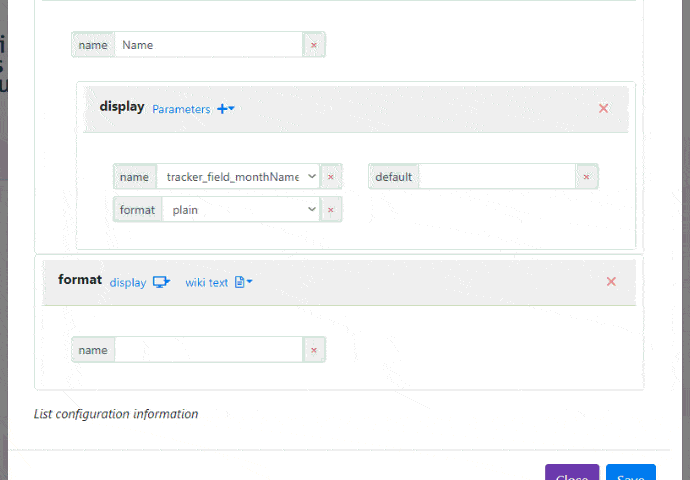Open the tracker_field_monthName name dropdown
This screenshot has height=480, width=690.
pyautogui.click(x=238, y=177)
